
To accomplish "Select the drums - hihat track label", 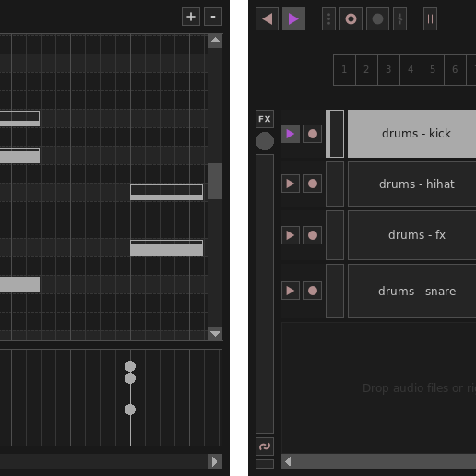I will (412, 184).
